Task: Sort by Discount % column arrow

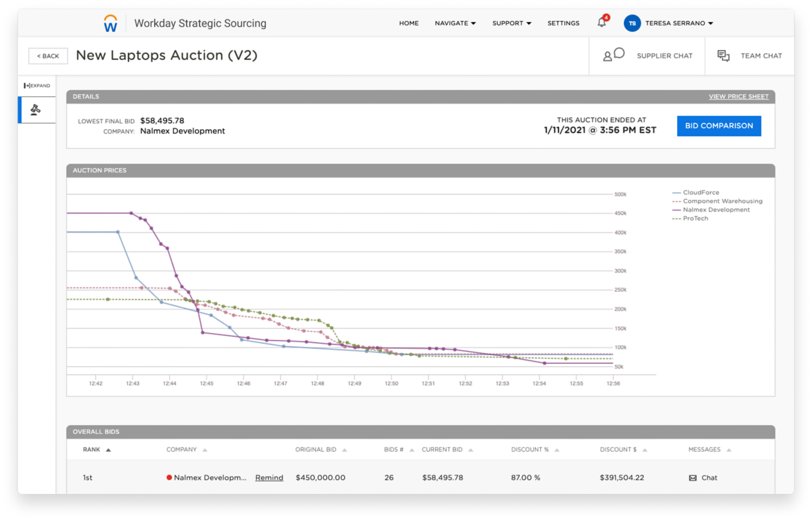Action: coord(556,450)
